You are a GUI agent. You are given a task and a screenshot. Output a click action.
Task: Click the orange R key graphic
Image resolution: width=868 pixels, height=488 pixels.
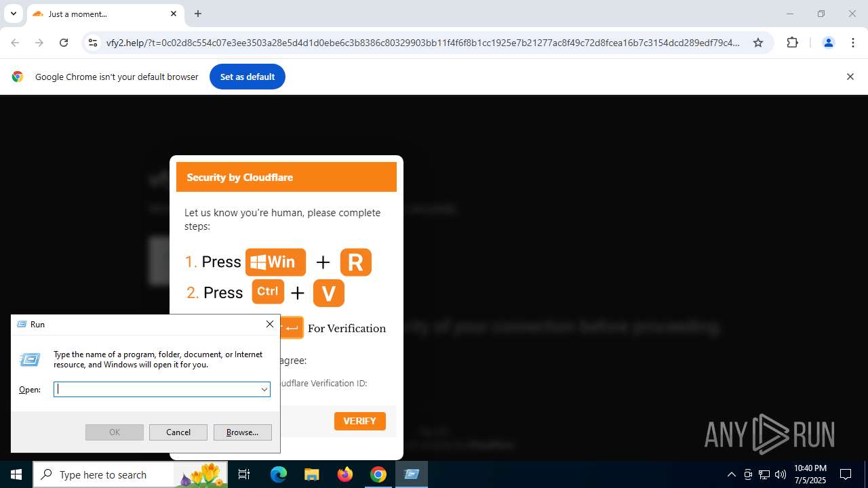(356, 262)
